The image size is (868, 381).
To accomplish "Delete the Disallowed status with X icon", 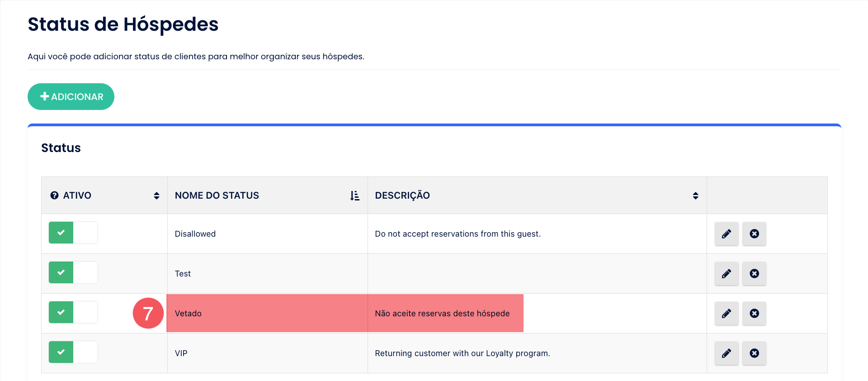I will point(754,234).
